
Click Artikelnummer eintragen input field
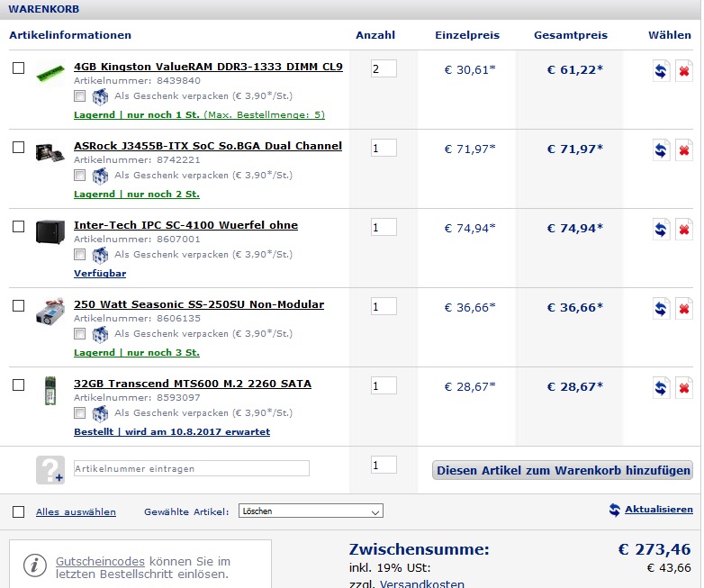[x=192, y=468]
